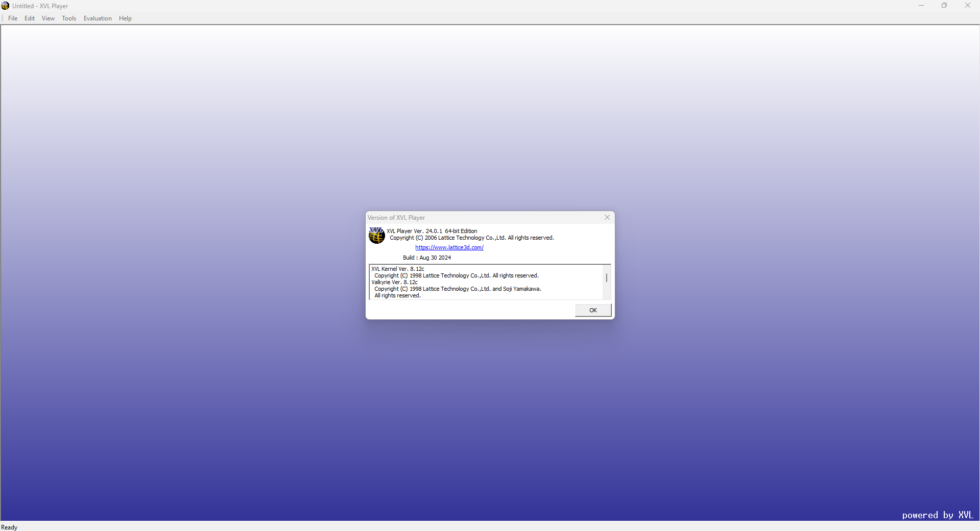This screenshot has width=980, height=531.
Task: Close the XVL Player main window
Action: click(968, 6)
